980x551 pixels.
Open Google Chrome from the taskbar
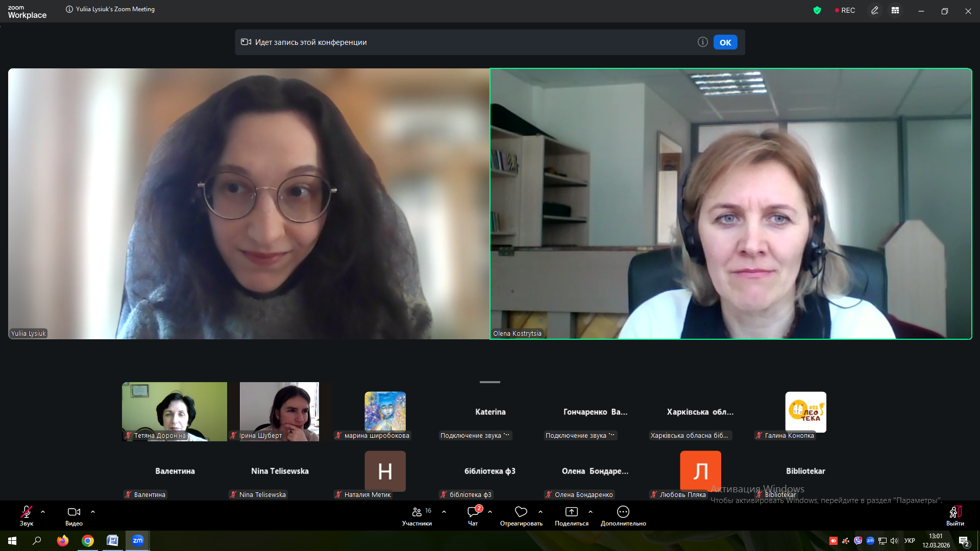pyautogui.click(x=88, y=541)
